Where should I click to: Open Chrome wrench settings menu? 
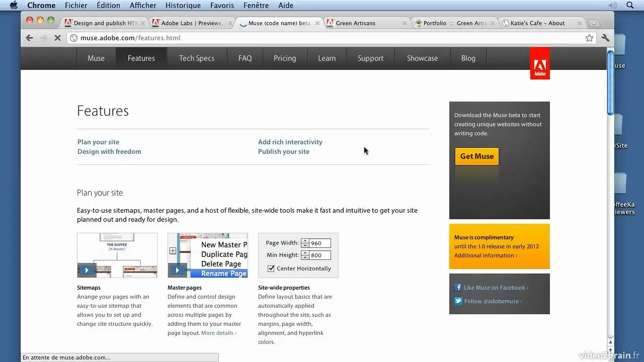[605, 38]
